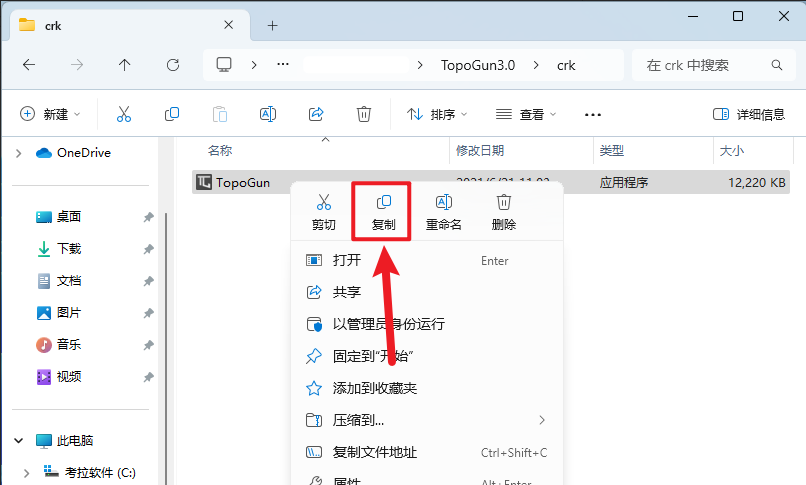Viewport: 806px width, 485px height.
Task: Select 固定到"开始" from the context menu
Action: pyautogui.click(x=427, y=356)
